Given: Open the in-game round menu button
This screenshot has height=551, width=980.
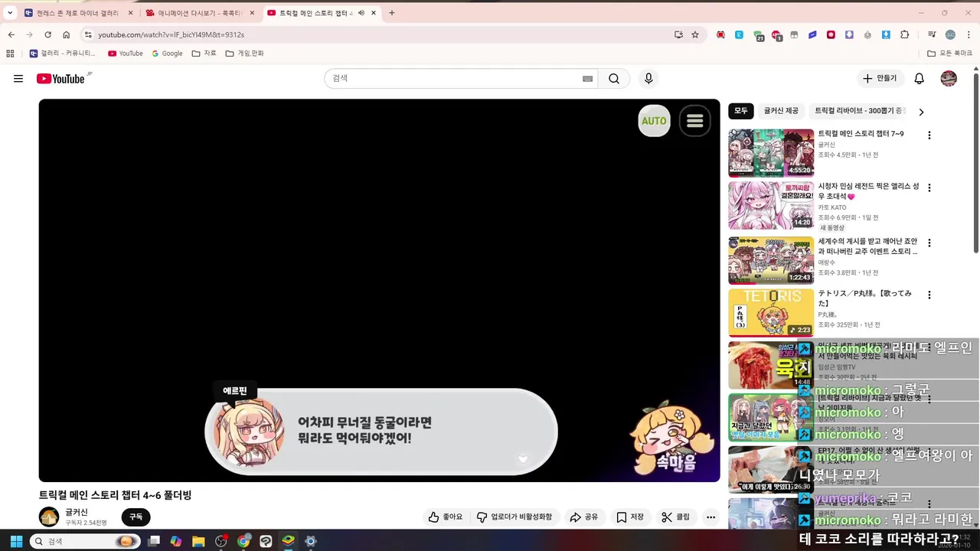Looking at the screenshot, I should tap(694, 121).
